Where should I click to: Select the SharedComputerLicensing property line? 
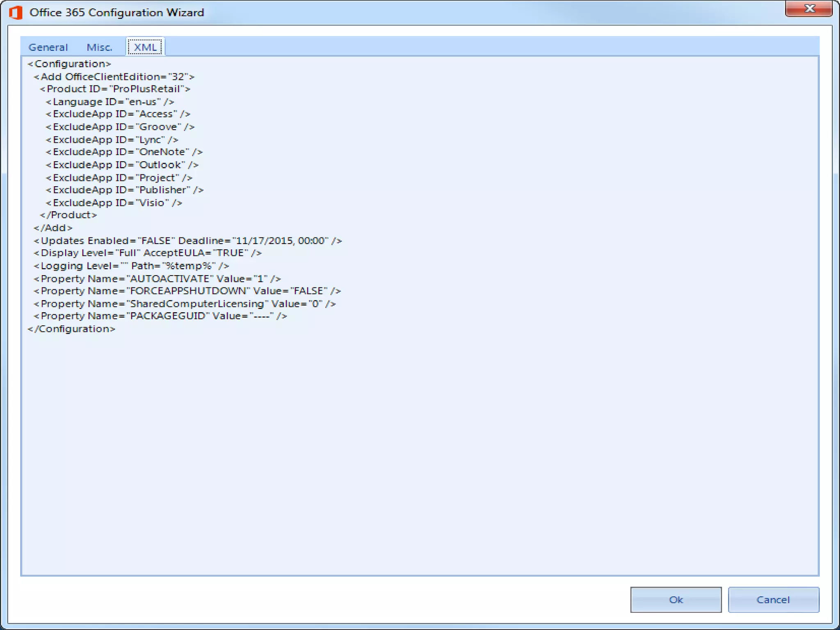185,304
